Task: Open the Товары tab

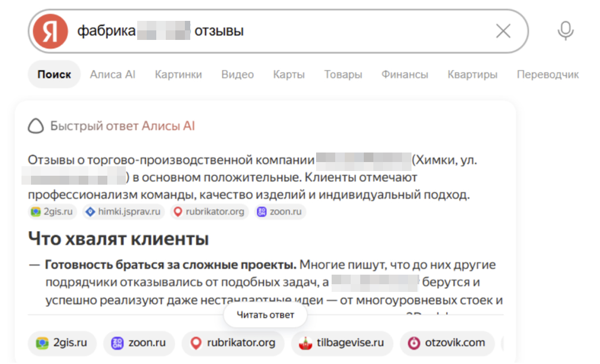Action: (343, 74)
